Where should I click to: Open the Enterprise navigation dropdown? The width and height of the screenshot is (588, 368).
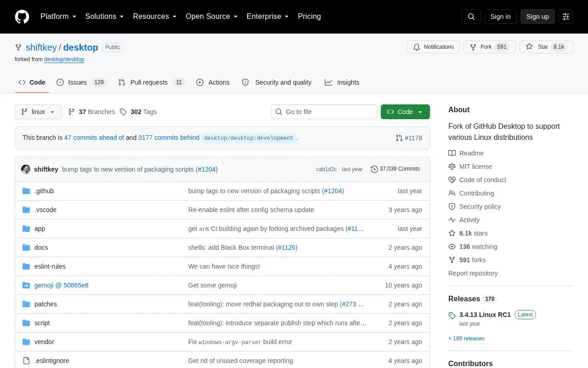(x=268, y=17)
